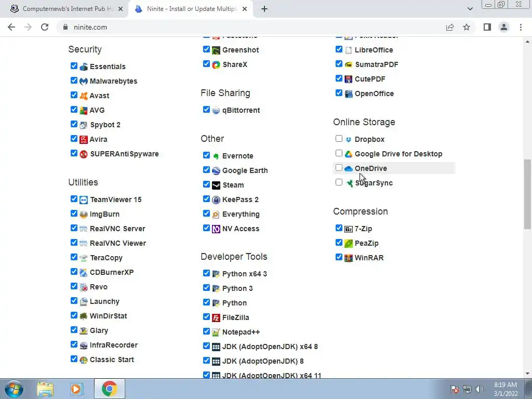
Task: Click the SumatraPDF icon
Action: click(349, 64)
